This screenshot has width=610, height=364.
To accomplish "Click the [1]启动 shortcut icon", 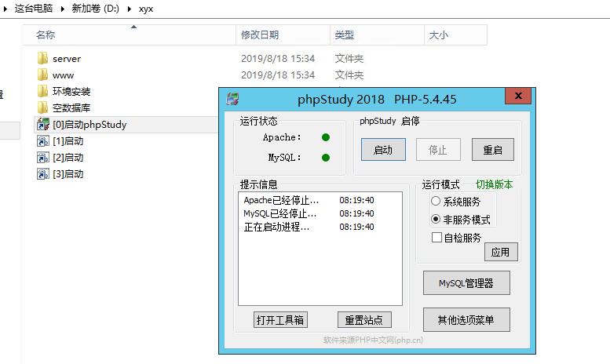I will (x=42, y=141).
